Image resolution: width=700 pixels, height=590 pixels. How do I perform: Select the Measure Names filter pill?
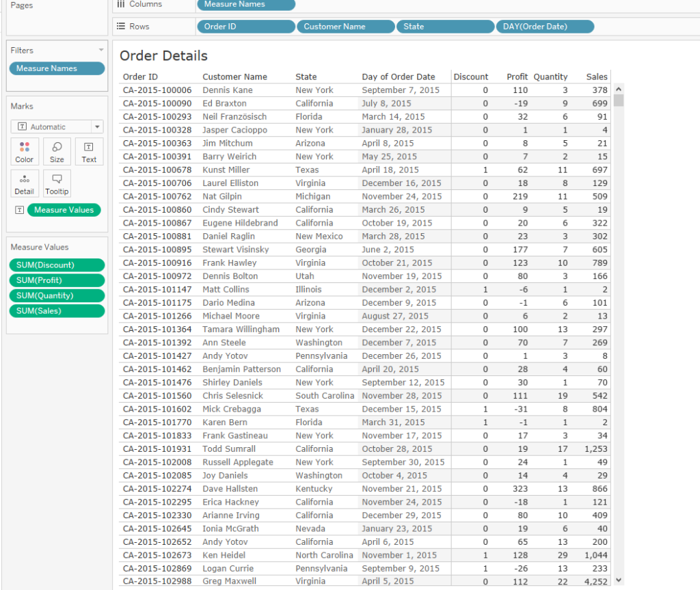coord(57,68)
